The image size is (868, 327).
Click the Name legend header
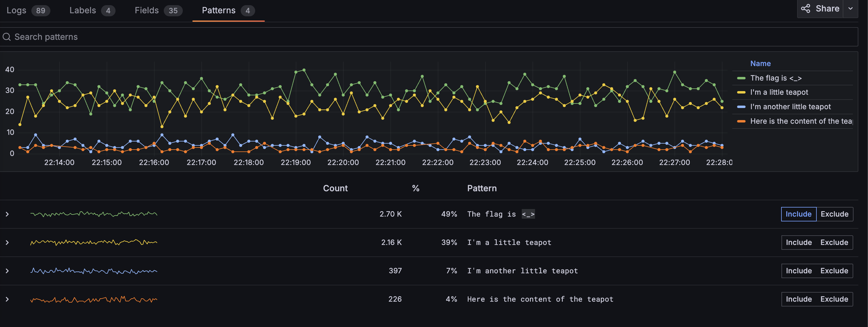(760, 63)
